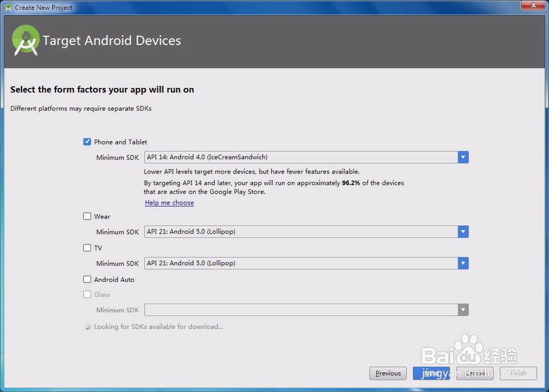Enable the Wear form factor
Viewport: 549px width, 392px height.
coord(87,216)
